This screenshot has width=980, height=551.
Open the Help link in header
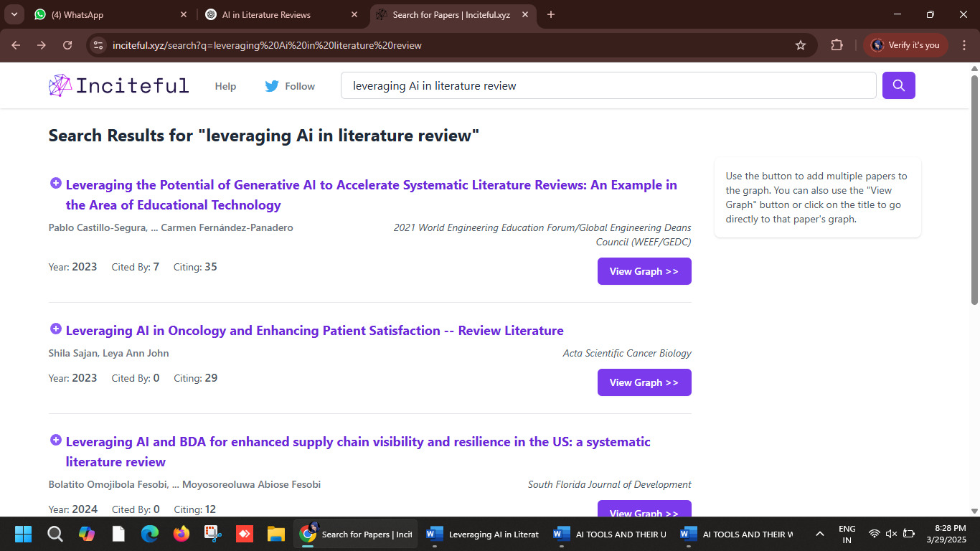coord(225,86)
